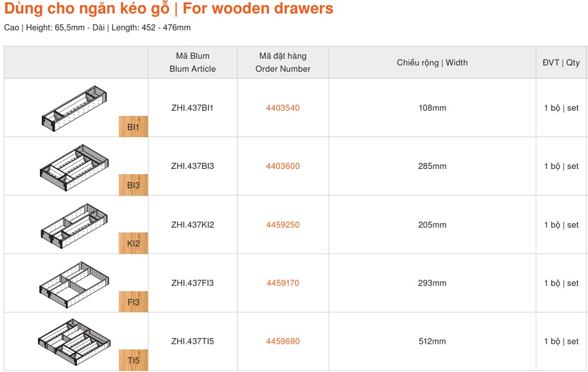Screen dimensions: 588x372
Task: Open order number 4403540 link
Action: [283, 108]
